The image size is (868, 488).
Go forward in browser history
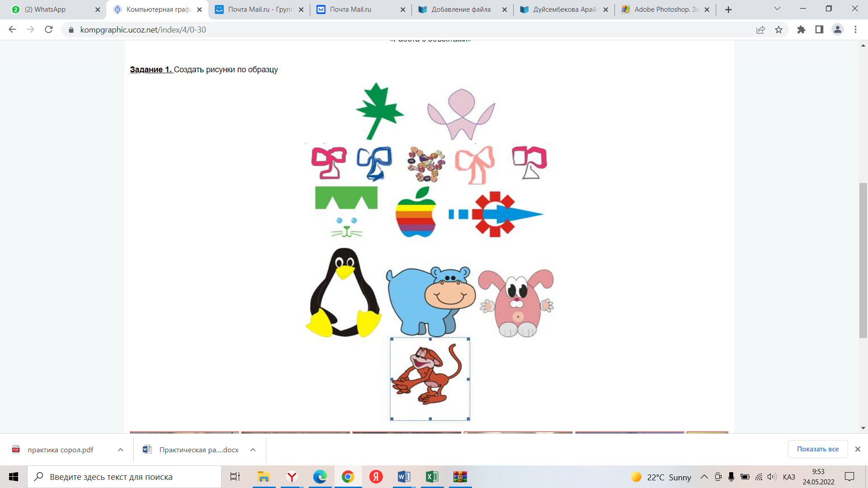pyautogui.click(x=30, y=29)
